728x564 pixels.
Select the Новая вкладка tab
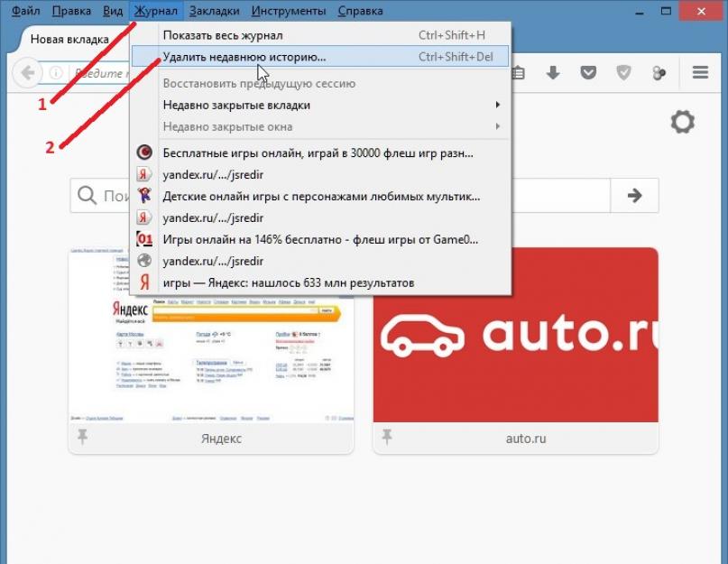[69, 39]
